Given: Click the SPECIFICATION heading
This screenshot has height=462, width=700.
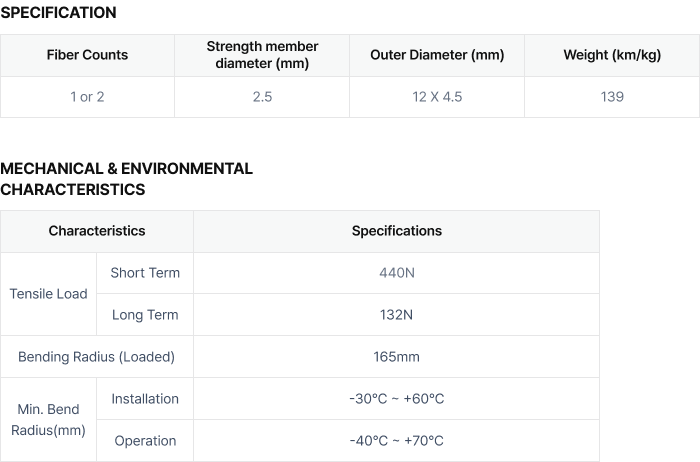Looking at the screenshot, I should 58,12.
